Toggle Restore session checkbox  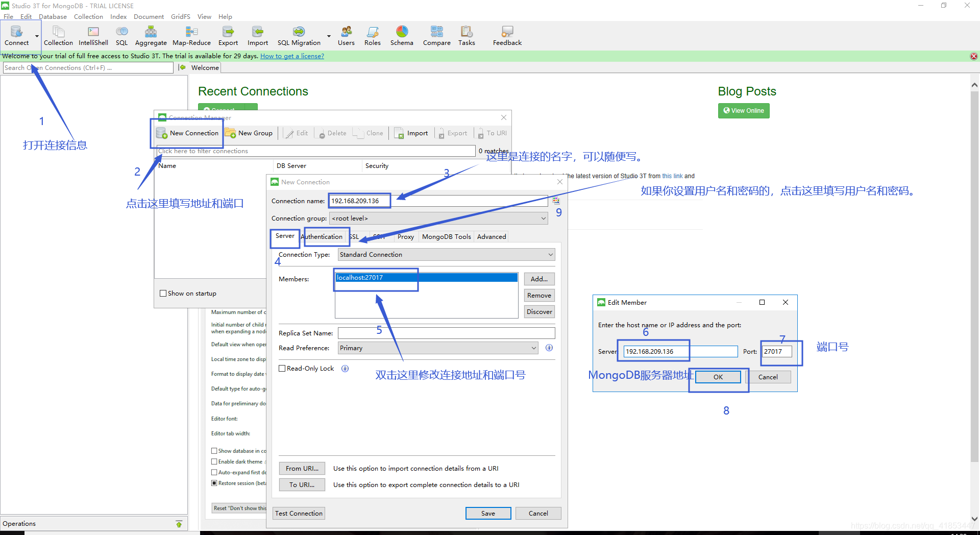click(x=214, y=483)
